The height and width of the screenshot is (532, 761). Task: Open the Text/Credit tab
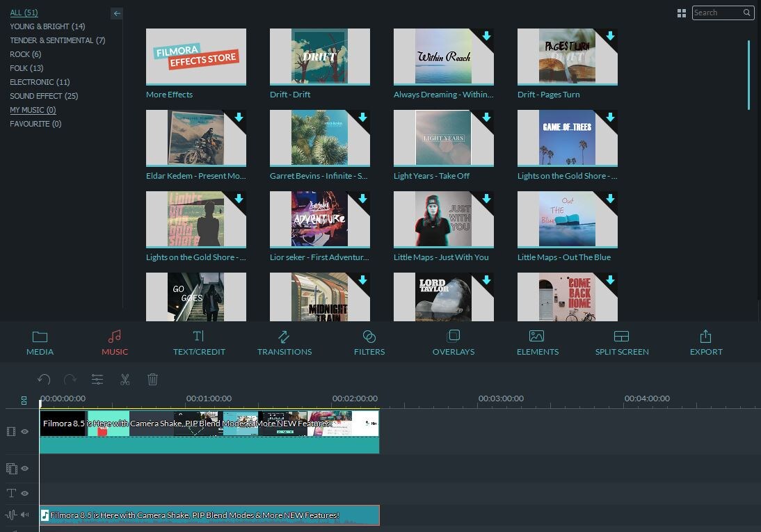tap(199, 343)
